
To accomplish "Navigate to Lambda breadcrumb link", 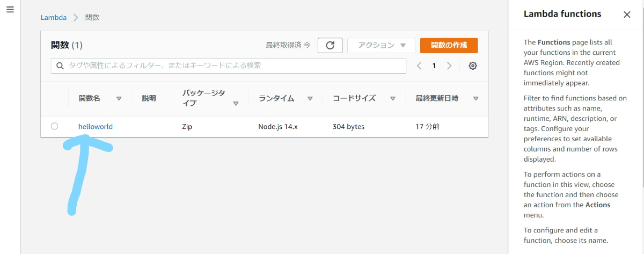I will [x=54, y=17].
